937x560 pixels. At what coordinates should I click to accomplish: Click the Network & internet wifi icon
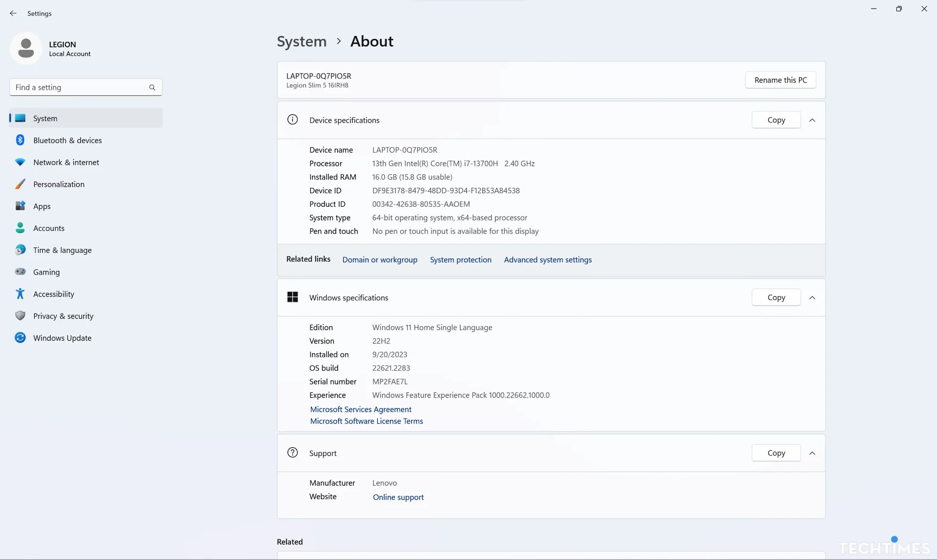(x=20, y=162)
